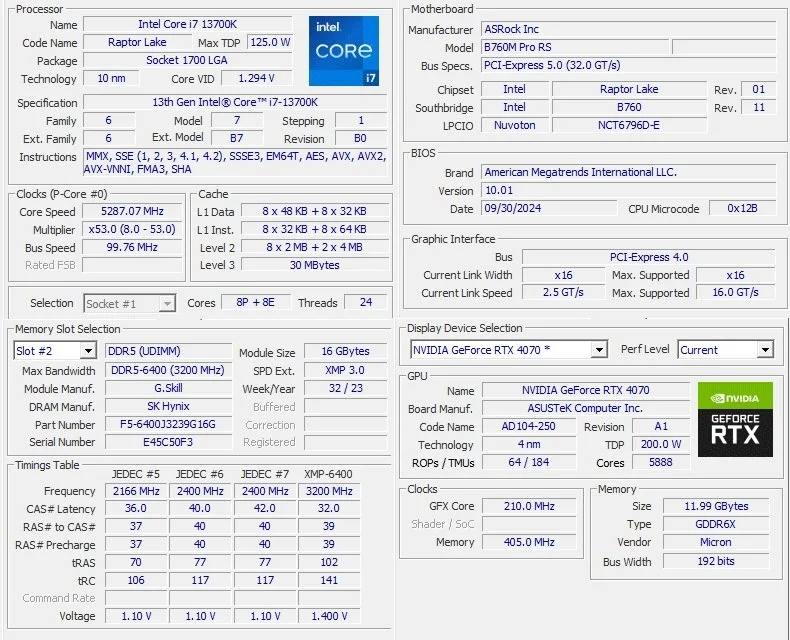The height and width of the screenshot is (640, 790).
Task: Click the Core VID value 1.294 V
Action: [x=256, y=79]
